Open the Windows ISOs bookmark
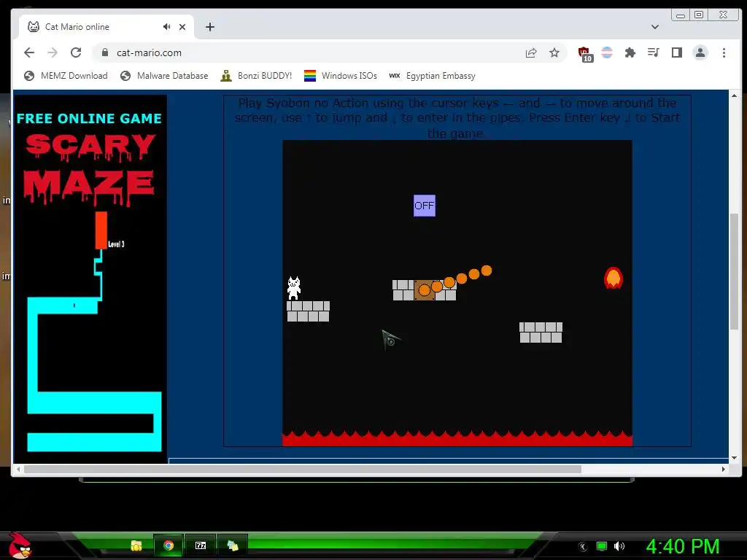 click(340, 76)
